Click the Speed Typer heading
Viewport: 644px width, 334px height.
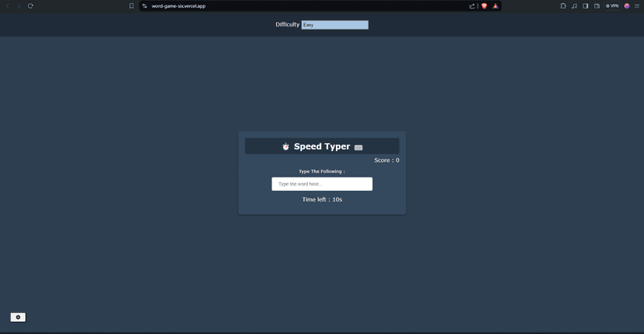point(322,146)
